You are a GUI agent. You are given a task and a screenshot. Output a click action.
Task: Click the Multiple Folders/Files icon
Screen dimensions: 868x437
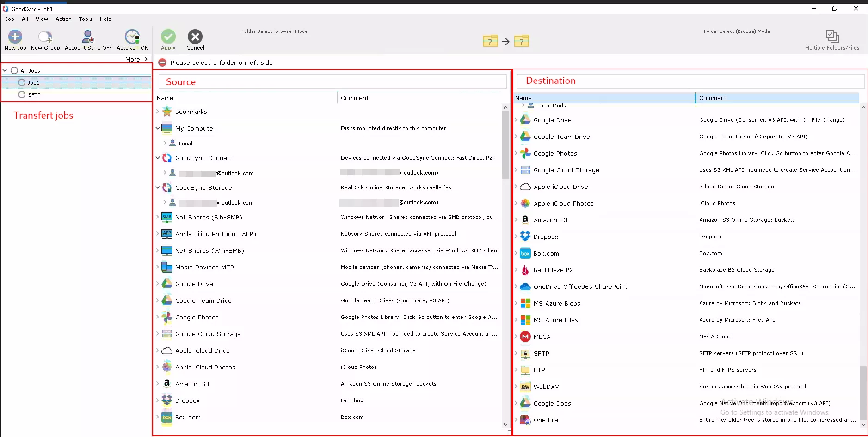click(x=832, y=36)
